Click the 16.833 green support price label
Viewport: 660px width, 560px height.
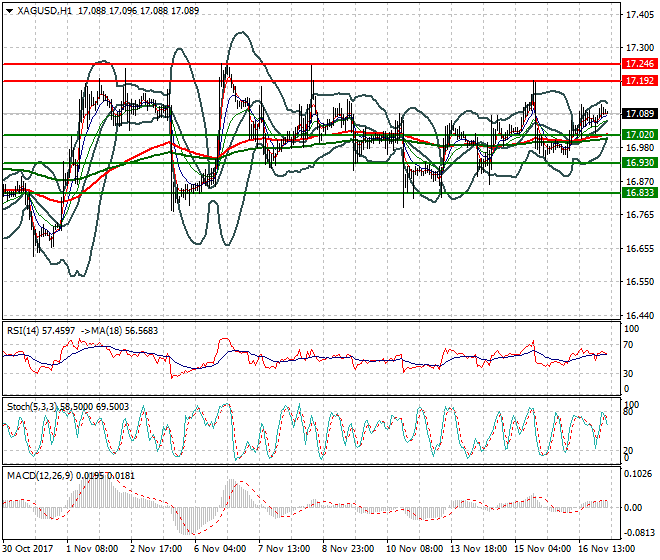click(x=639, y=192)
